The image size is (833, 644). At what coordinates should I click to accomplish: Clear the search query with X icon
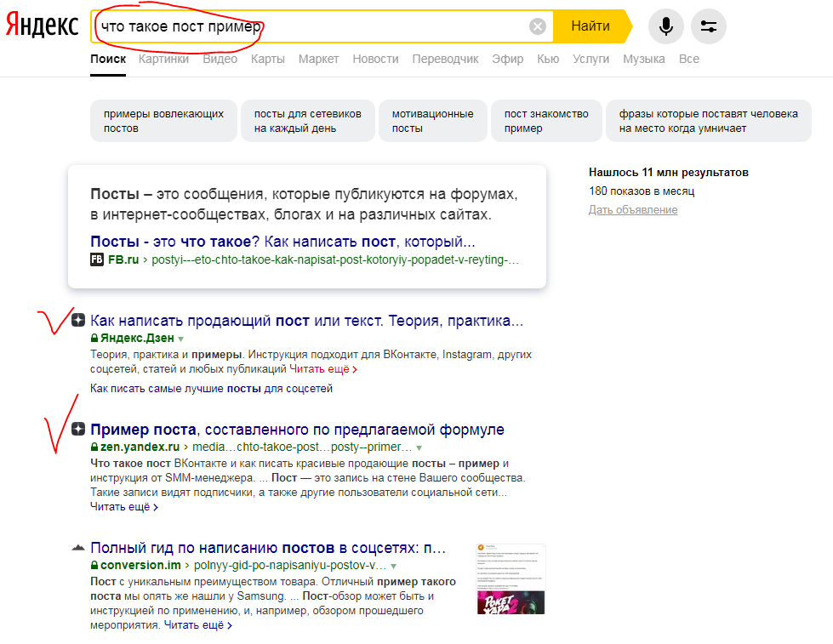[x=538, y=26]
